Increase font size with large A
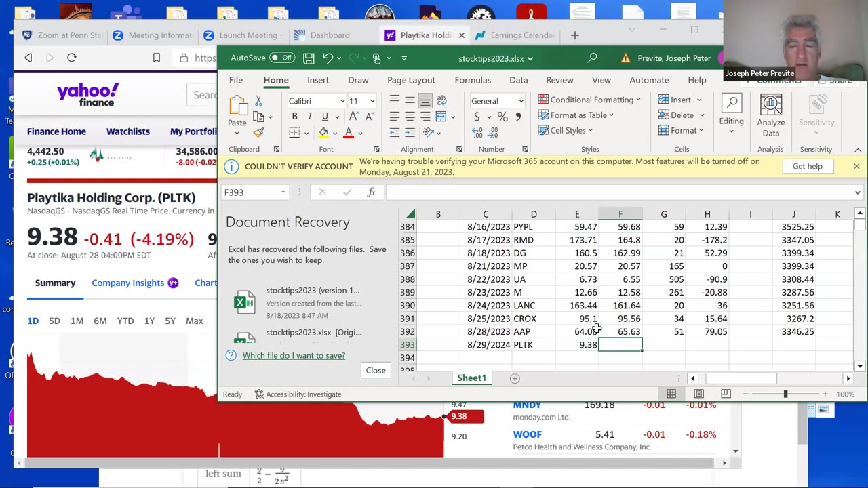The image size is (868, 488). coord(353,117)
